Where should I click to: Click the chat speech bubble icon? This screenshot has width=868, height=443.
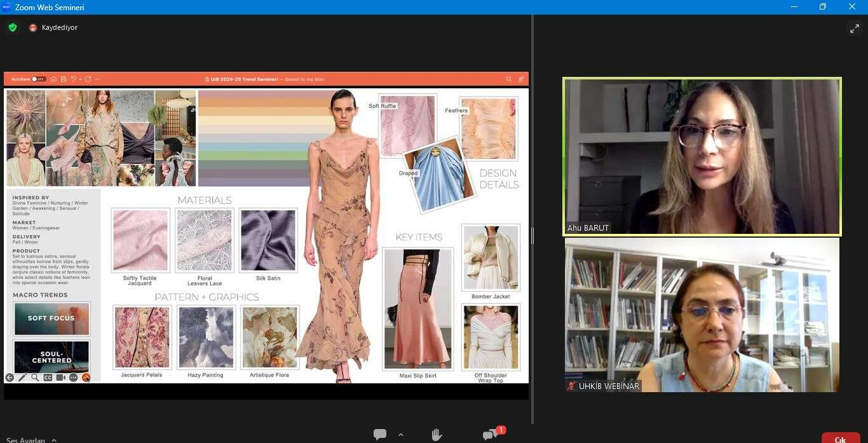[x=380, y=435]
